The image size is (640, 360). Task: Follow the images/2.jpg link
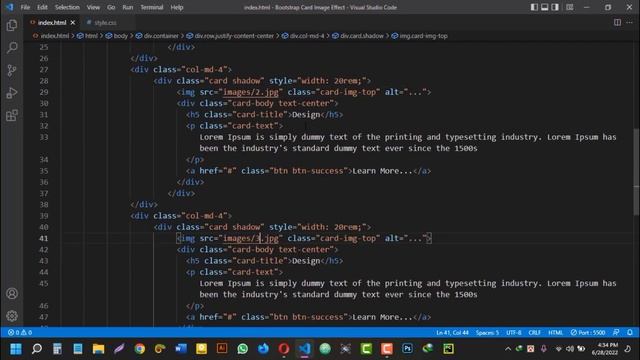(x=251, y=92)
